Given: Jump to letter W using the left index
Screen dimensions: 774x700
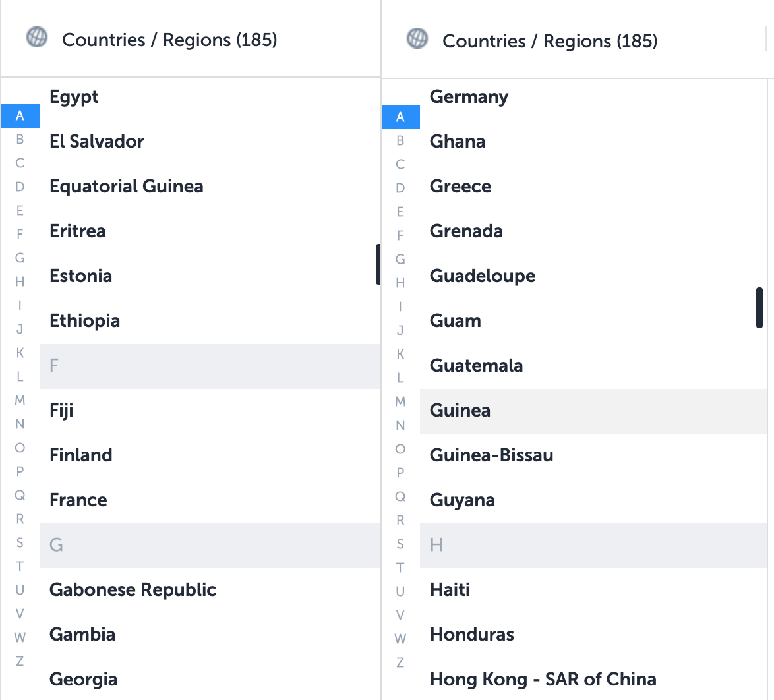Looking at the screenshot, I should click(20, 637).
